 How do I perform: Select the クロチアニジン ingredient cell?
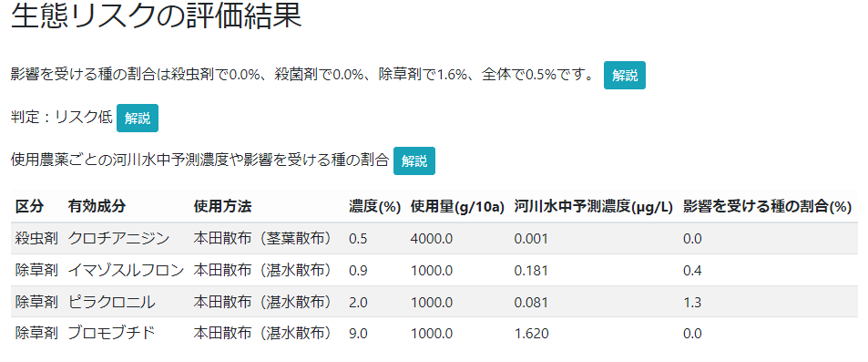[118, 238]
